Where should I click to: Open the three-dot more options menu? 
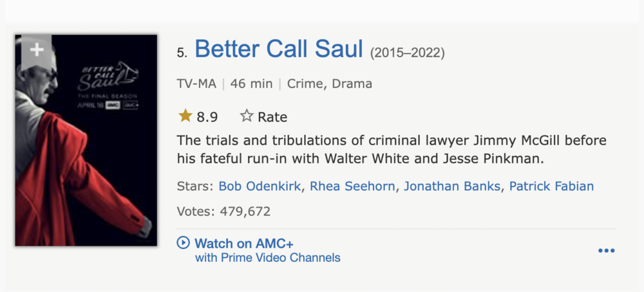(606, 251)
